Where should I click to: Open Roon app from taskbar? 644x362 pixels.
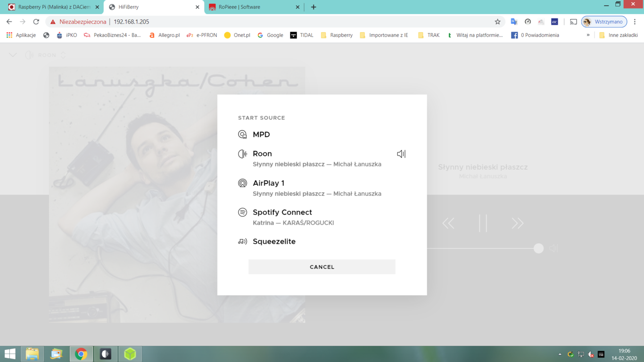pos(106,354)
